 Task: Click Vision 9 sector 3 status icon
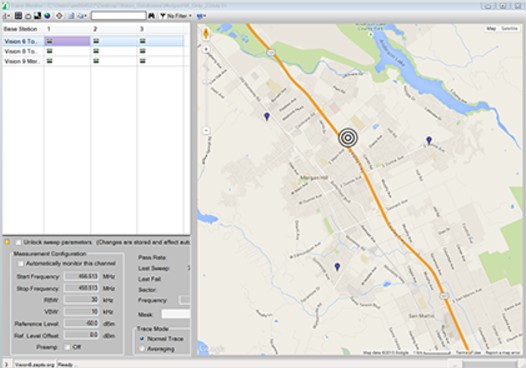tap(143, 61)
